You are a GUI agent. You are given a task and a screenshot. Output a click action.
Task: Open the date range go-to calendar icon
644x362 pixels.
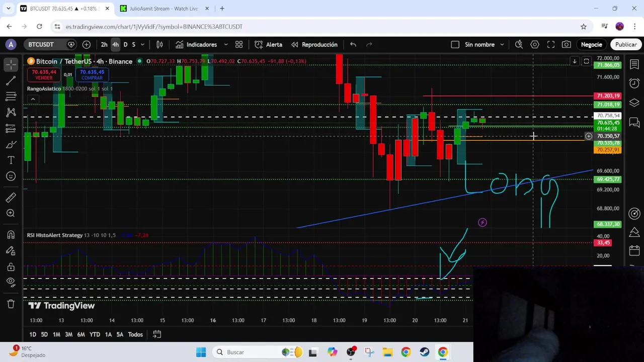click(157, 334)
